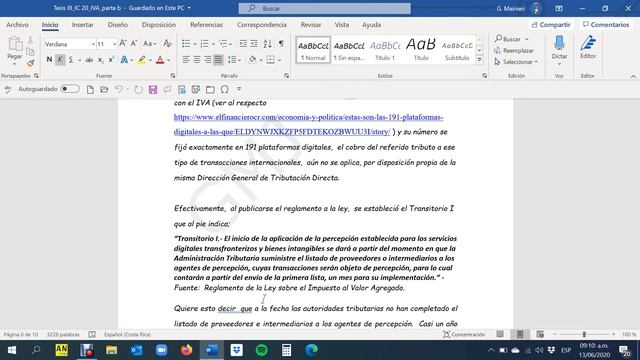Open borders dropdown arrow
The width and height of the screenshot is (640, 360).
pyautogui.click(x=280, y=60)
